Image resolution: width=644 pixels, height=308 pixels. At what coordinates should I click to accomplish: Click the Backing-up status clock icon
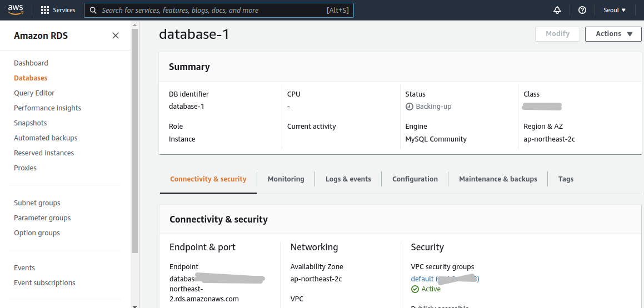(410, 107)
